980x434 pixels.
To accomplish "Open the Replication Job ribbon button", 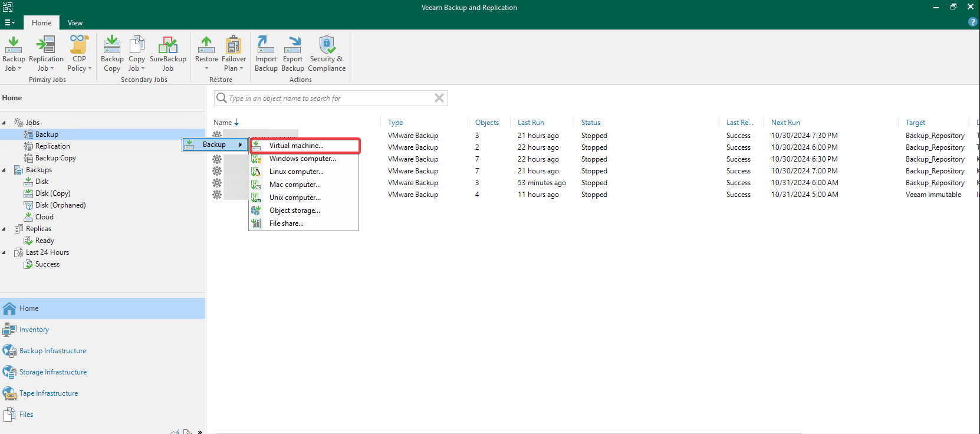I will pos(46,53).
